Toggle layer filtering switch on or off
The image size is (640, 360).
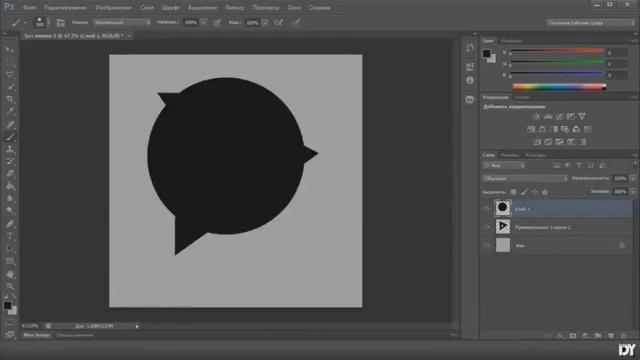click(635, 164)
